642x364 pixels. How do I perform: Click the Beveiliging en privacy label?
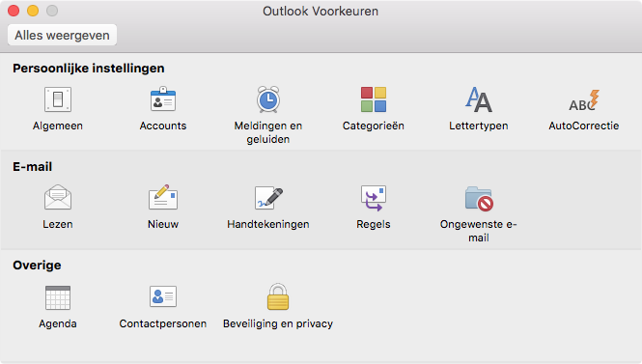pos(278,323)
